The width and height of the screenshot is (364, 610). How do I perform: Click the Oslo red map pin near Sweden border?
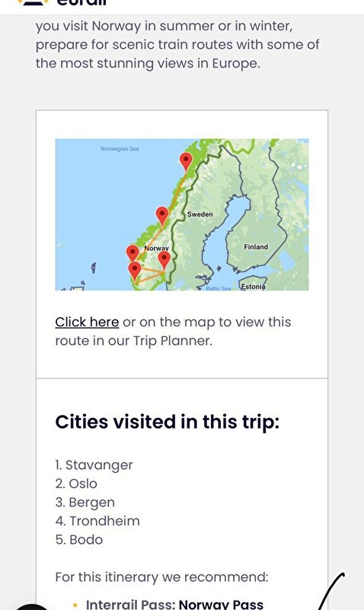[164, 260]
